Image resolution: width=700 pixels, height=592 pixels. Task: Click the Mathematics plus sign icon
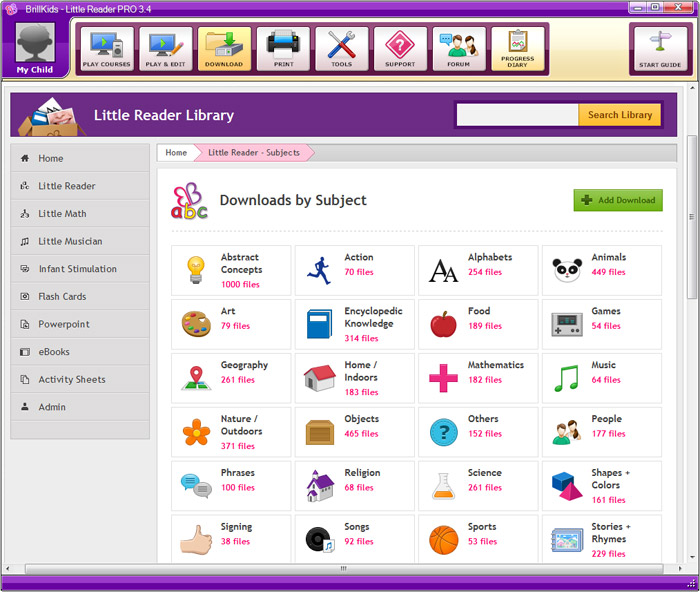(x=443, y=378)
